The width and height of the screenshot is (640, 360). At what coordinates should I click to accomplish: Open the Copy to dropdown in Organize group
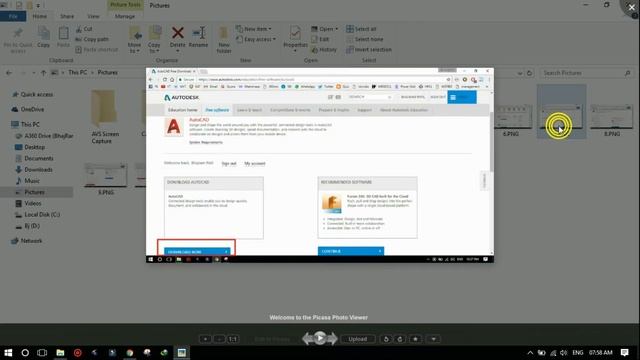click(154, 40)
